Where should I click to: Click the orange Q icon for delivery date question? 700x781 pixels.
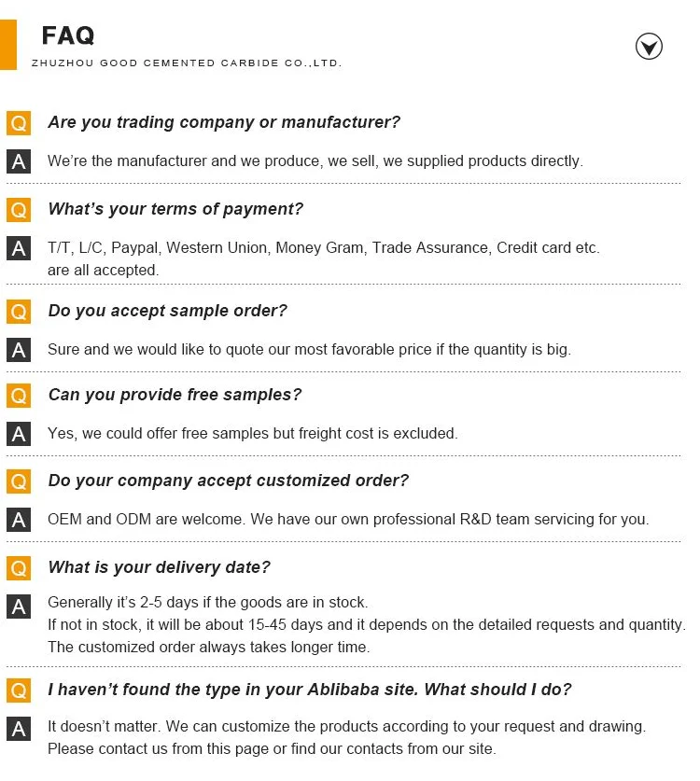[19, 568]
